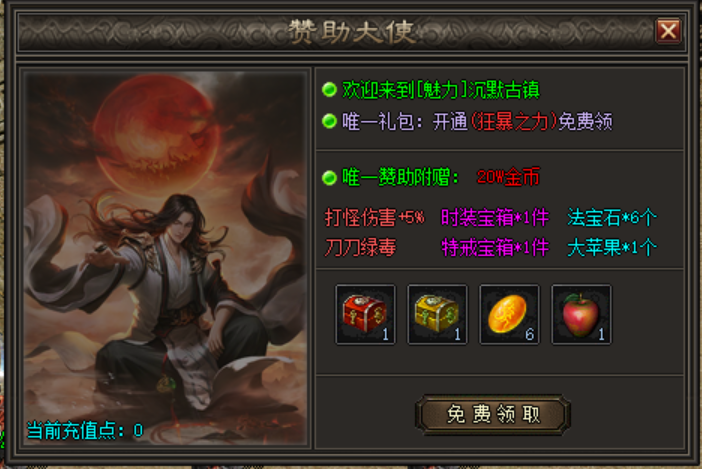Click the 免费领取 button

point(493,414)
